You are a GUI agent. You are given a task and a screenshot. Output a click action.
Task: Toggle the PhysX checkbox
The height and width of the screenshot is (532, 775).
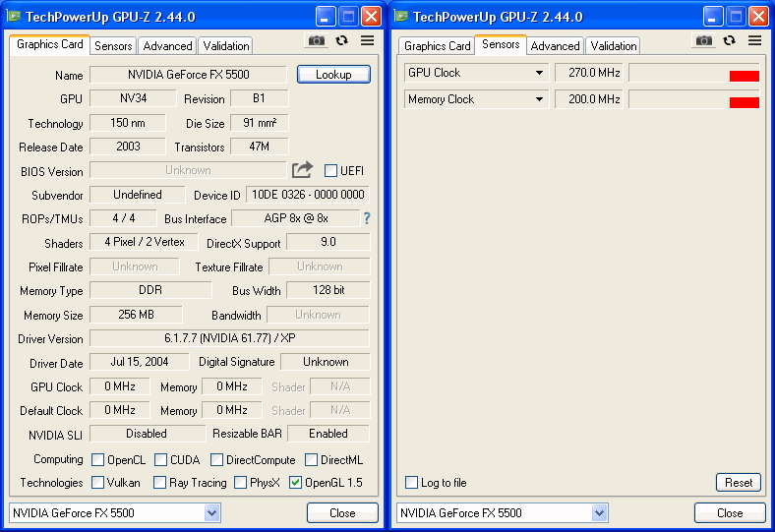coord(240,483)
